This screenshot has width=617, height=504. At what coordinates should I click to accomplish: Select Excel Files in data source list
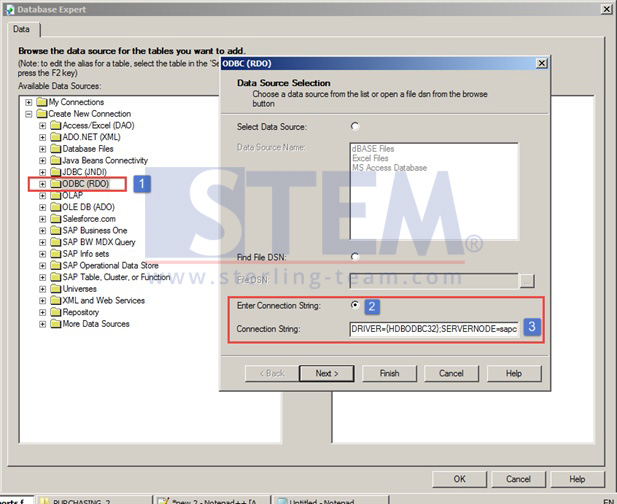point(370,158)
